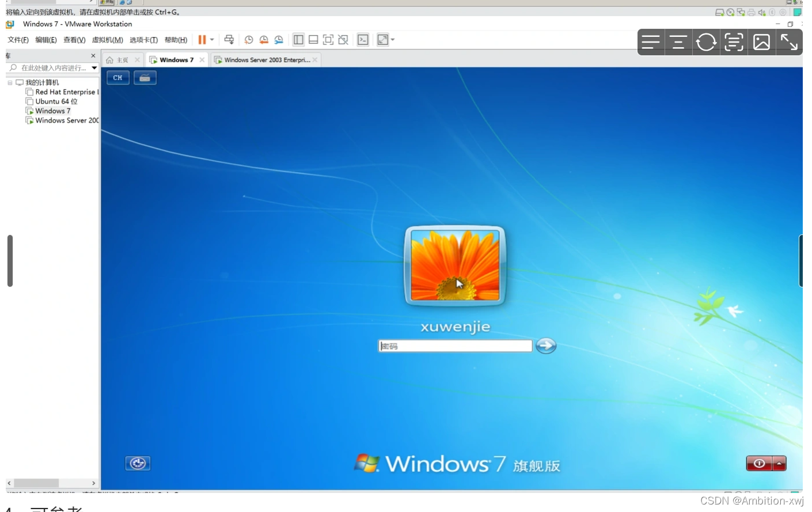
Task: Open the Ease of Access button
Action: coord(138,463)
